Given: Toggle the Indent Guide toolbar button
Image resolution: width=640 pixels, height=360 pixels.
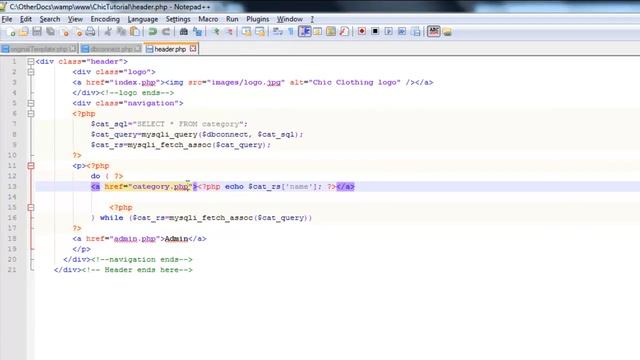Looking at the screenshot, I should [x=304, y=32].
